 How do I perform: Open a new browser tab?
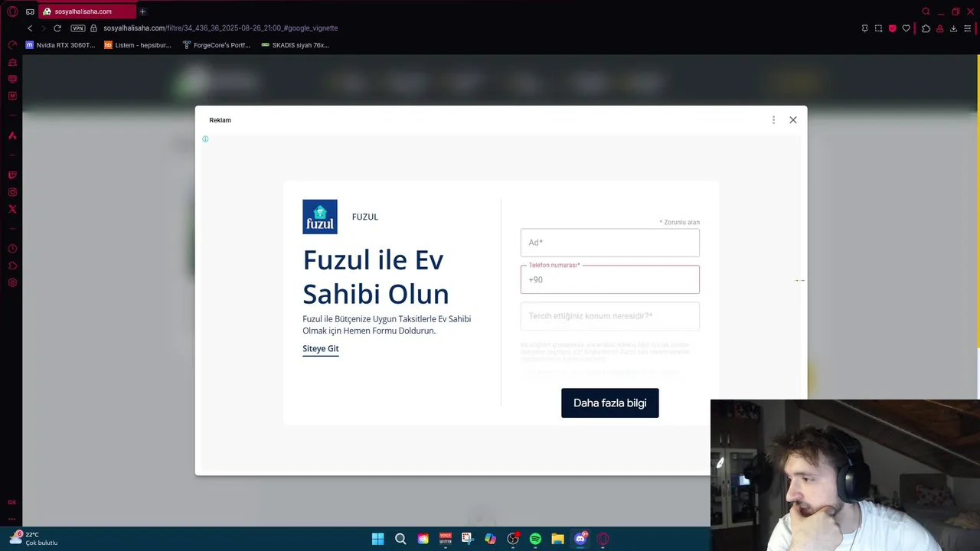click(x=142, y=11)
